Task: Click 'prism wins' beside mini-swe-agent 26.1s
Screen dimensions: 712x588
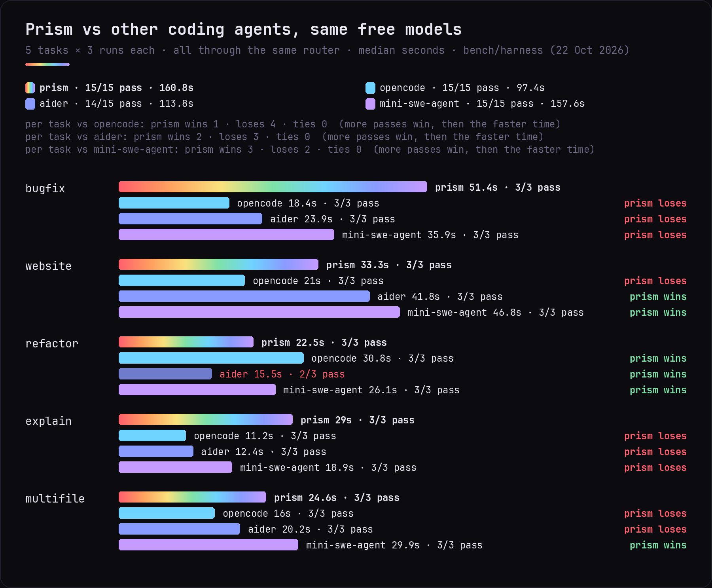Action: coord(658,390)
